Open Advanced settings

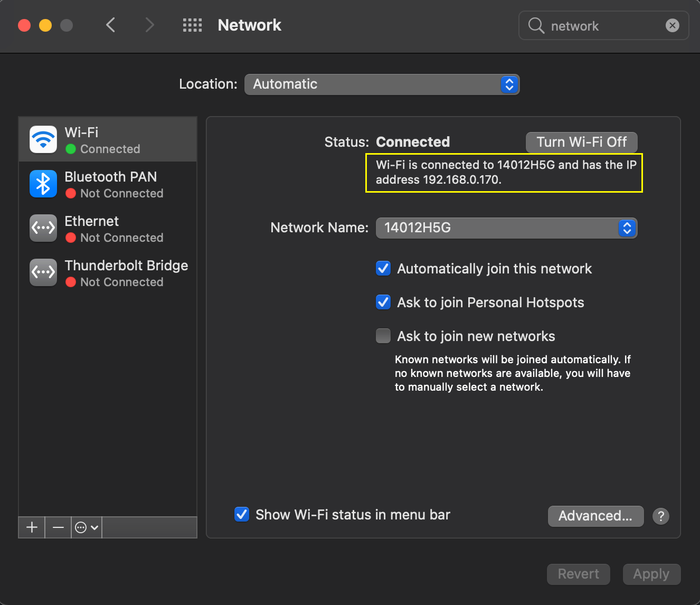click(595, 516)
